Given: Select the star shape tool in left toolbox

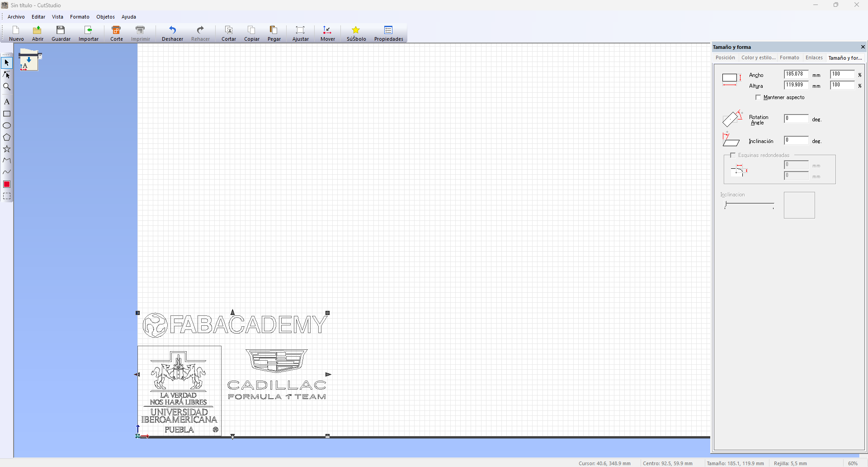Looking at the screenshot, I should tap(7, 149).
